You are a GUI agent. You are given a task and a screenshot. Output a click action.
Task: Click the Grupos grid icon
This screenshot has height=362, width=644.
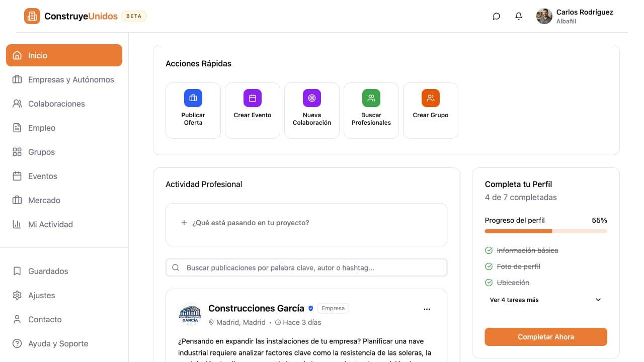[x=17, y=152]
